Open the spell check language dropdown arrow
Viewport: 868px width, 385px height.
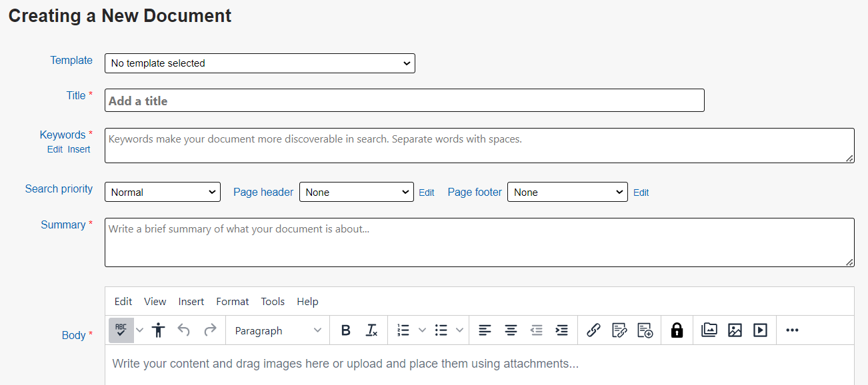tap(139, 330)
